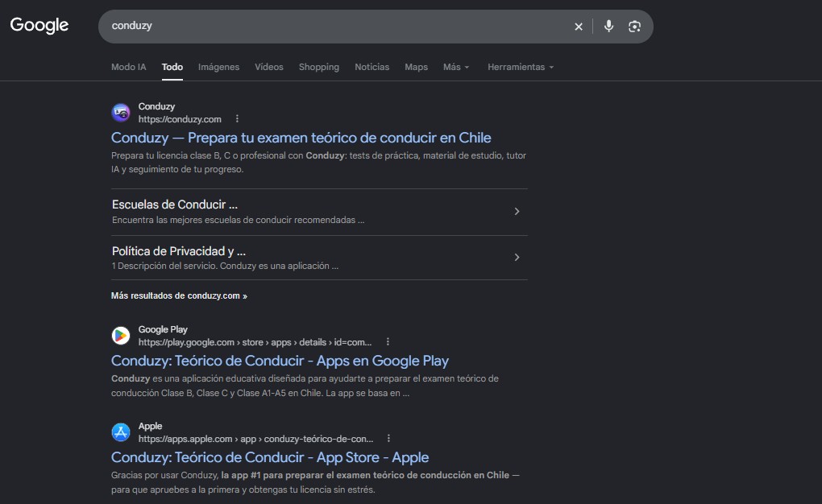The image size is (822, 504).
Task: Click the Apple App Store favicon
Action: tap(121, 432)
